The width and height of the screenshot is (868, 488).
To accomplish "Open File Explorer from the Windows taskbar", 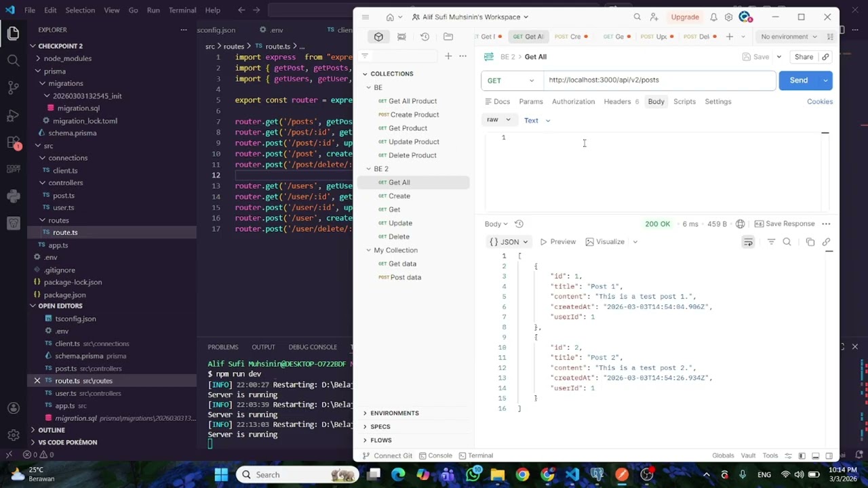I will pos(498,474).
